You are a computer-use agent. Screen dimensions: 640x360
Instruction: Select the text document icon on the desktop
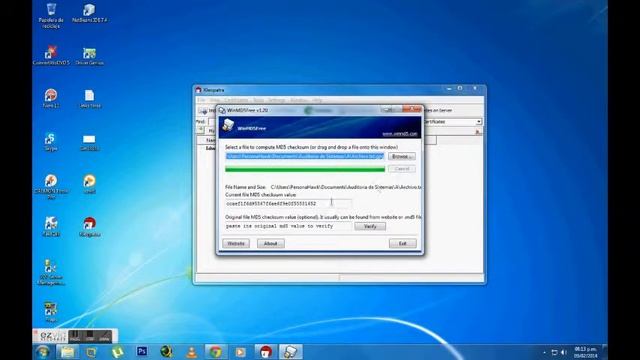point(89,98)
